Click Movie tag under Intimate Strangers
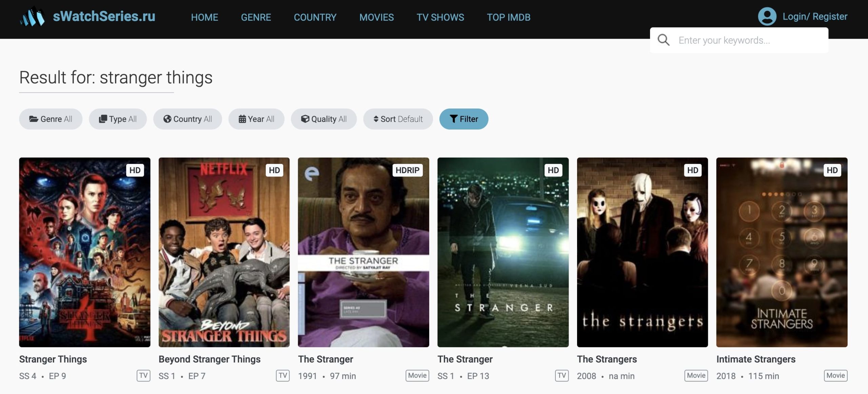The height and width of the screenshot is (394, 868). point(835,375)
